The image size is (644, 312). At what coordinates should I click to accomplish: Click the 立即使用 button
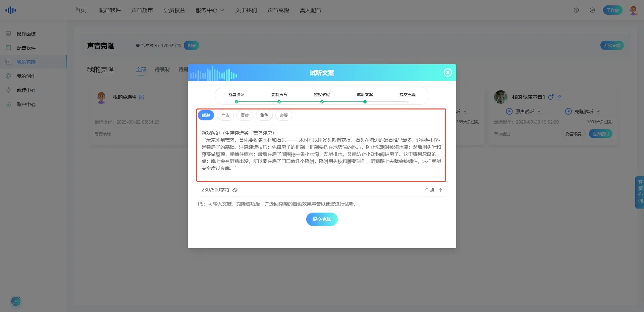pyautogui.click(x=600, y=134)
